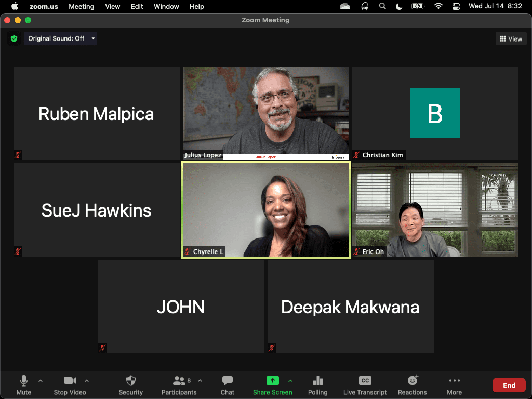Viewport: 532px width, 399px height.
Task: Expand audio options arrow beside Mute
Action: tap(41, 381)
